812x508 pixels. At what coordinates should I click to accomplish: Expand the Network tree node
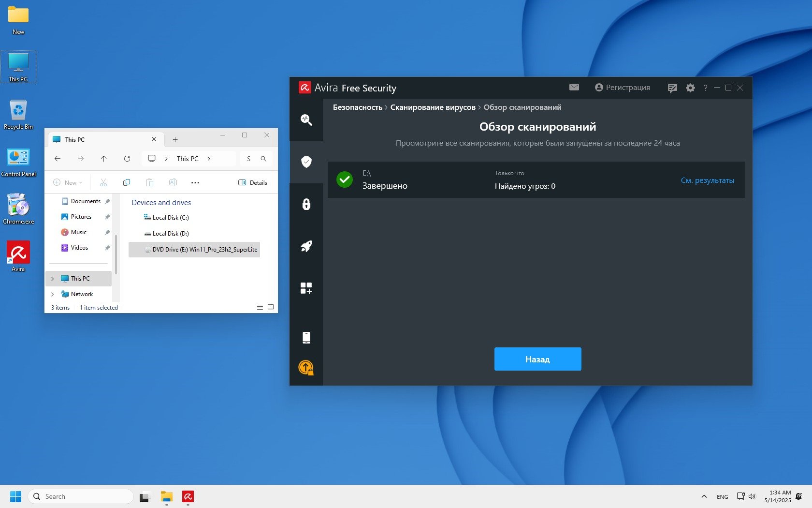tap(53, 294)
